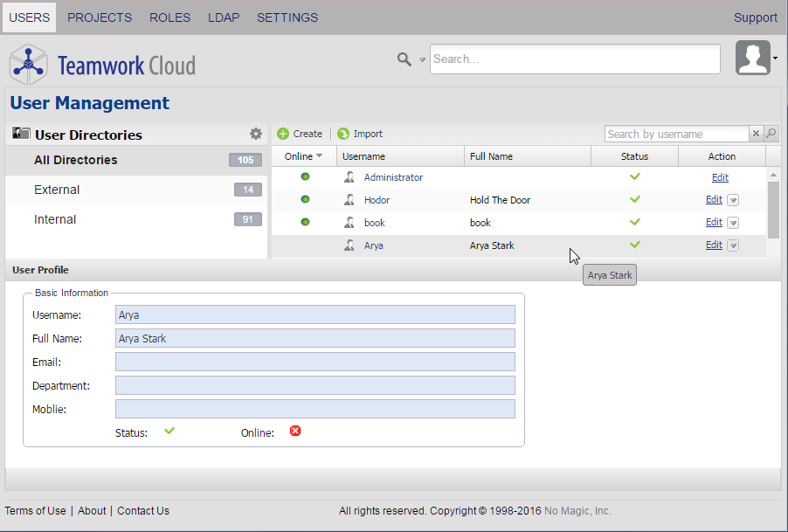The image size is (788, 532).
Task: Click the red Online X in profile
Action: click(295, 431)
